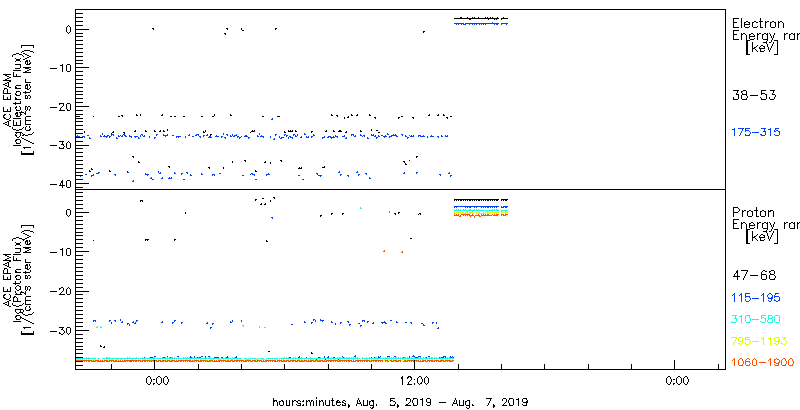Image resolution: width=800 pixels, height=410 pixels.
Task: Click the 38-53 electron energy legend label
Action: coord(754,95)
